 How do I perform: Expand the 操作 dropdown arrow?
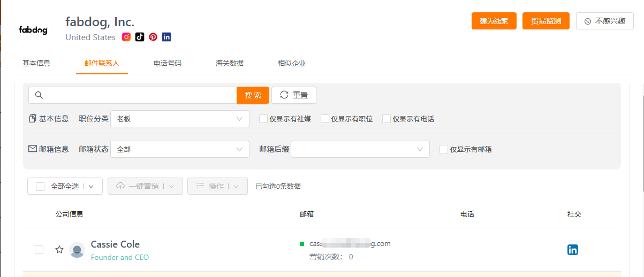(x=236, y=186)
